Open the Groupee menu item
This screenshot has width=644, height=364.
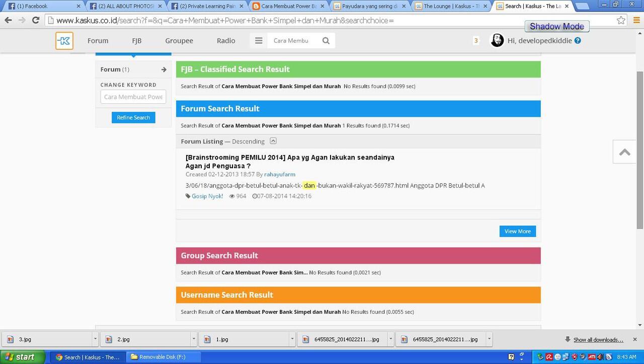179,41
